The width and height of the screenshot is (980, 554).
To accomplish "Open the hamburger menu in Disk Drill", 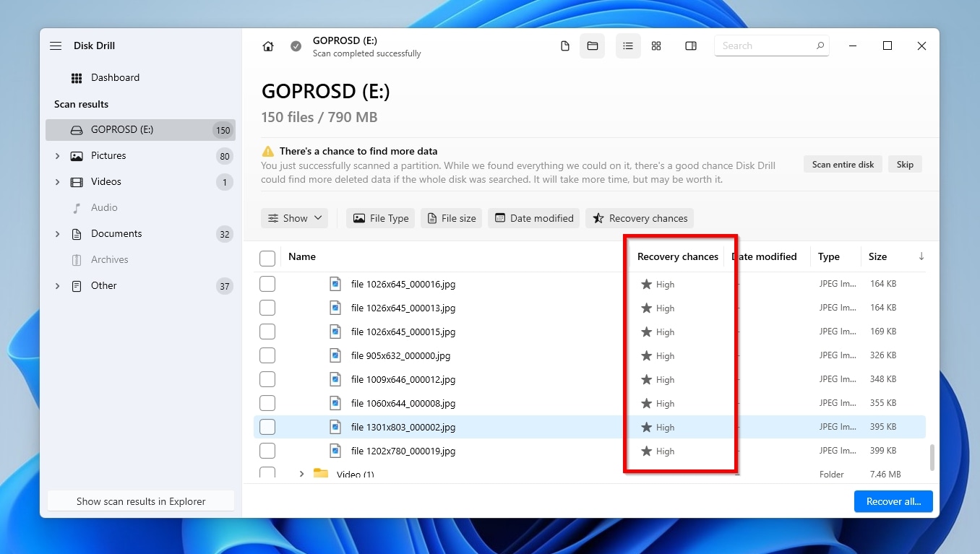I will 56,46.
